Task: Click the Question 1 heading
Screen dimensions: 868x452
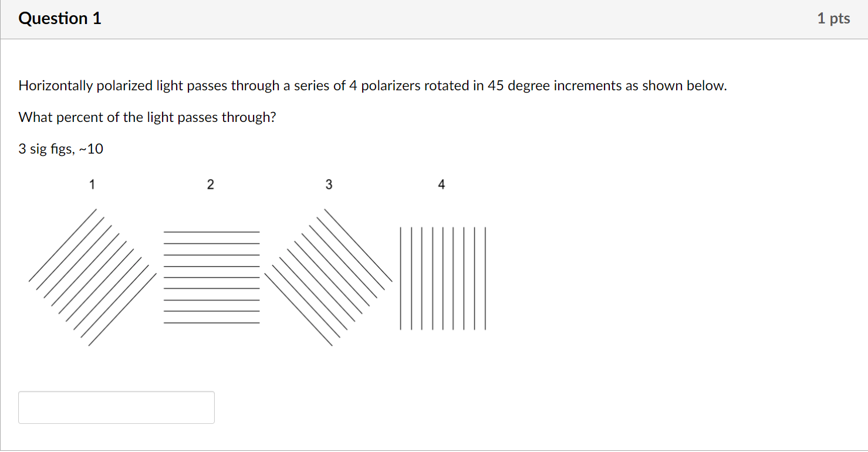Action: [x=60, y=19]
